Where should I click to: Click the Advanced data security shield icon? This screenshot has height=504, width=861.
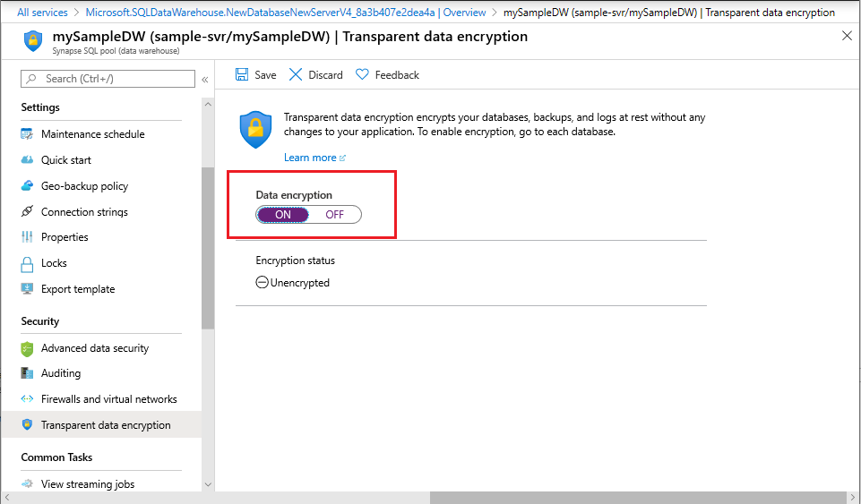pos(27,349)
